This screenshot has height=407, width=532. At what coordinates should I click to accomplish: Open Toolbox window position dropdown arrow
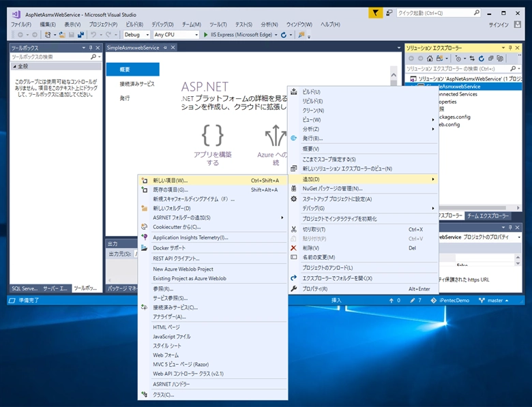coord(83,48)
